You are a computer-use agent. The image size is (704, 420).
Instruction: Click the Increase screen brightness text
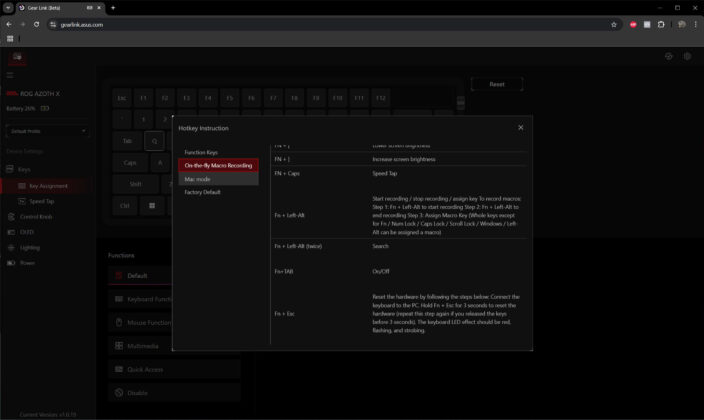click(x=404, y=159)
